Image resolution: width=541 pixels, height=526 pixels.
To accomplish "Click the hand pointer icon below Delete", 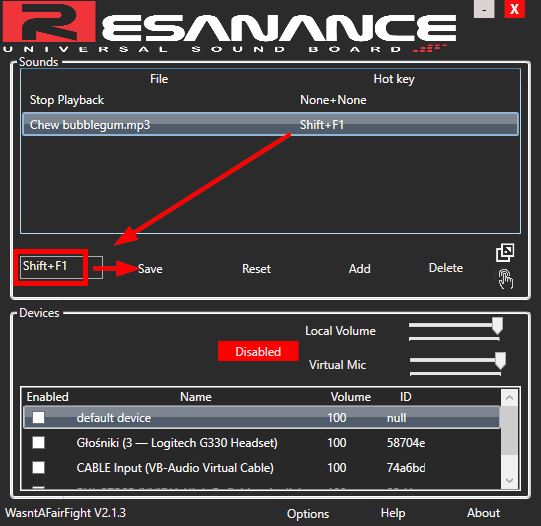I will [506, 279].
